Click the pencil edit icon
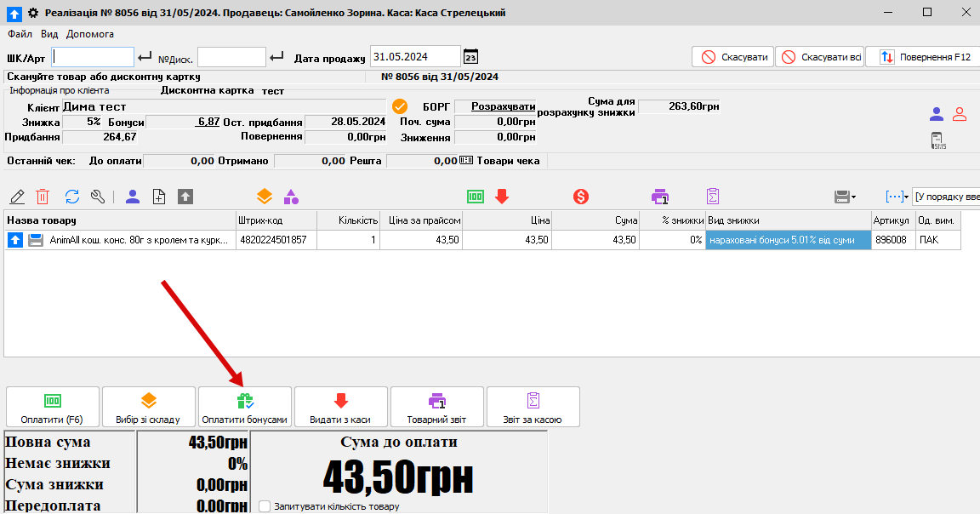Screen dimensions: 980x514 click(16, 197)
